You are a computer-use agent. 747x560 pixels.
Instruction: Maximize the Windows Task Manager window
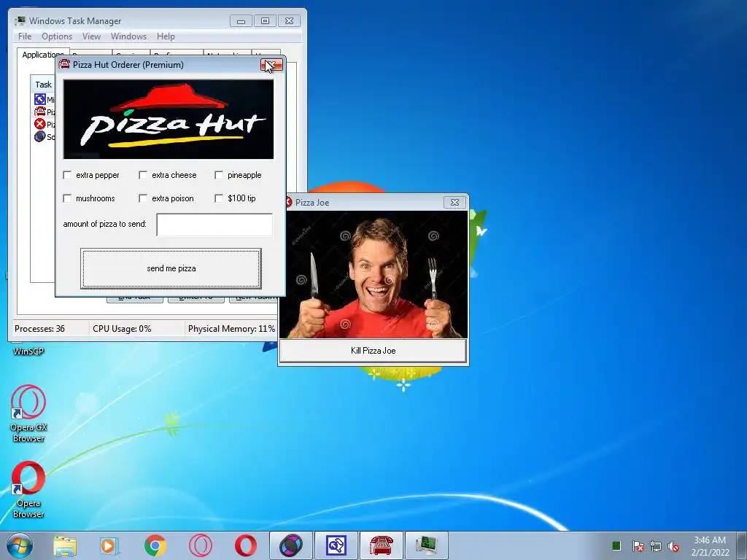[x=265, y=21]
